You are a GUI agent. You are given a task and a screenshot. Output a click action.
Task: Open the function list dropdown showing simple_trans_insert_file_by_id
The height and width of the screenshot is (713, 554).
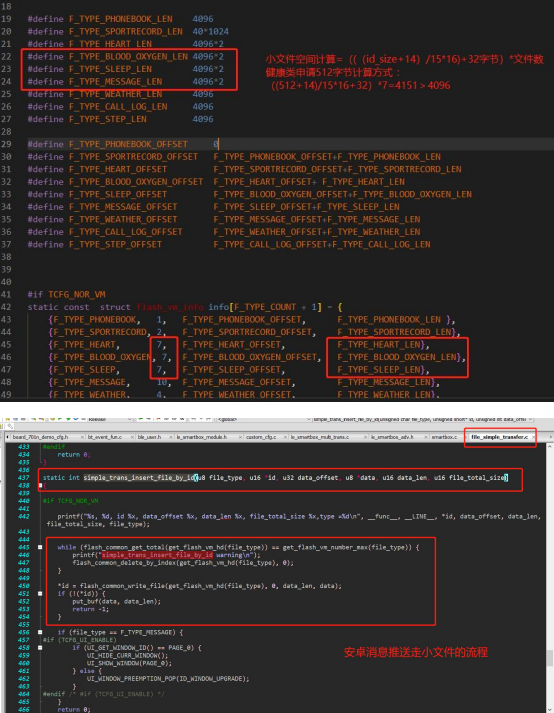(423, 419)
